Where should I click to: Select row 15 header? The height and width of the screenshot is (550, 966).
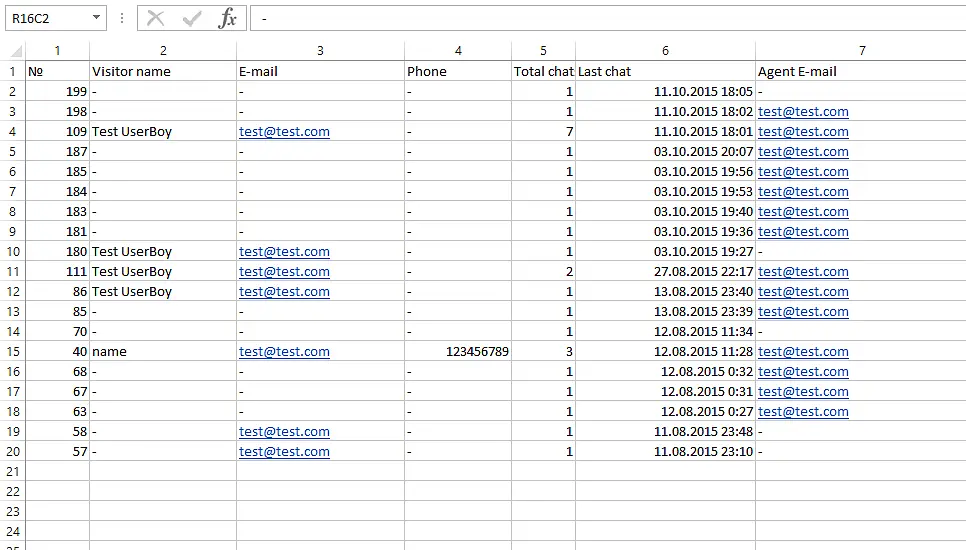13,352
